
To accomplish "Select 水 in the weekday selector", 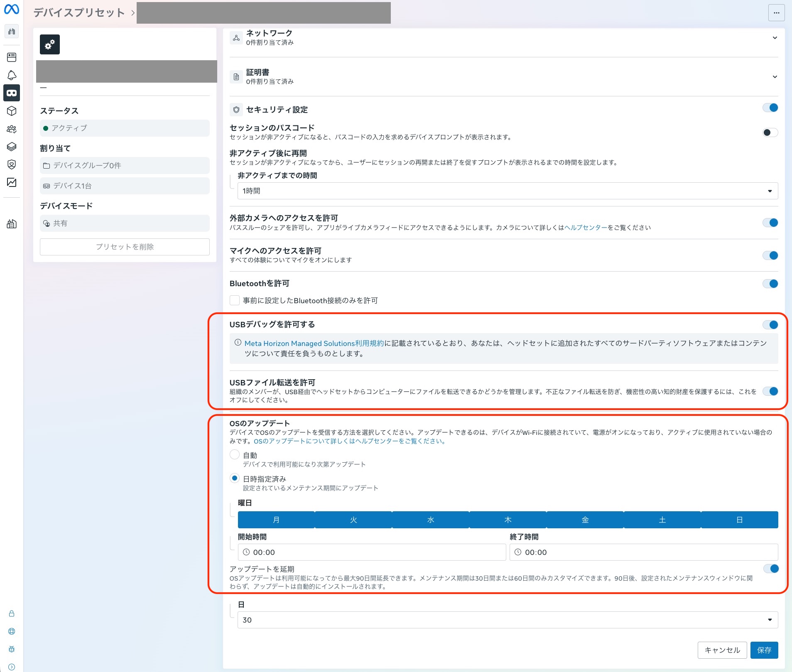I will (431, 520).
